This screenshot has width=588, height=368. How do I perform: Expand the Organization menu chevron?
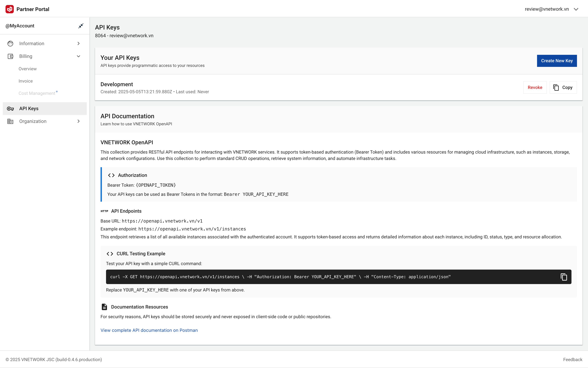(78, 121)
